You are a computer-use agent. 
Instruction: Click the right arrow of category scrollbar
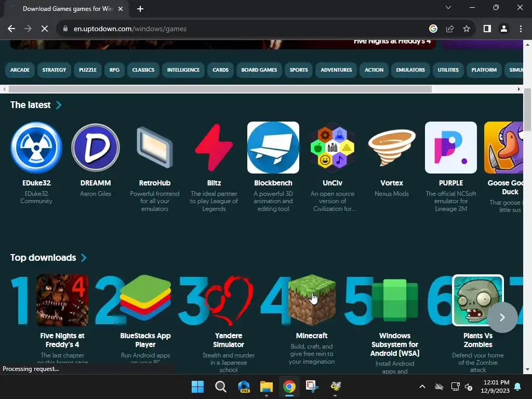pyautogui.click(x=519, y=89)
